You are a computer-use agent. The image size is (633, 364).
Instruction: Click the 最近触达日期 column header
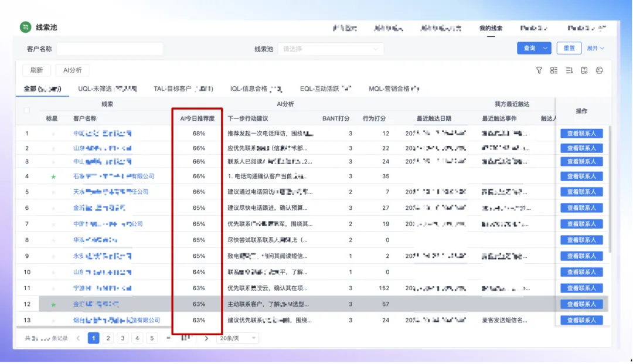tap(434, 118)
